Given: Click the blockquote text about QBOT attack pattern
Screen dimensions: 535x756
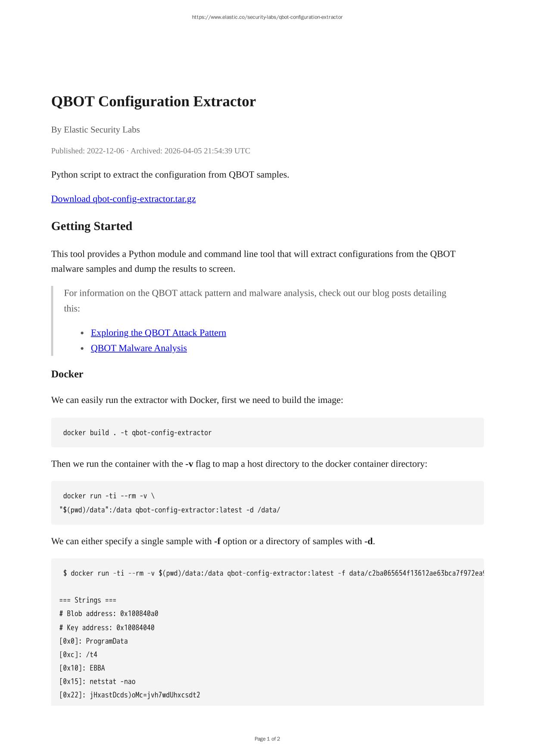Looking at the screenshot, I should click(255, 301).
